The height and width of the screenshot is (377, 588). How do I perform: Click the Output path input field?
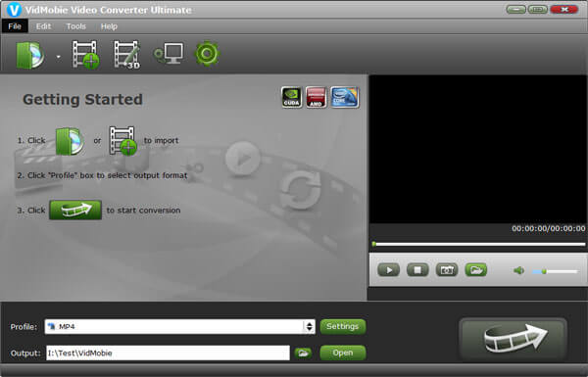click(168, 353)
